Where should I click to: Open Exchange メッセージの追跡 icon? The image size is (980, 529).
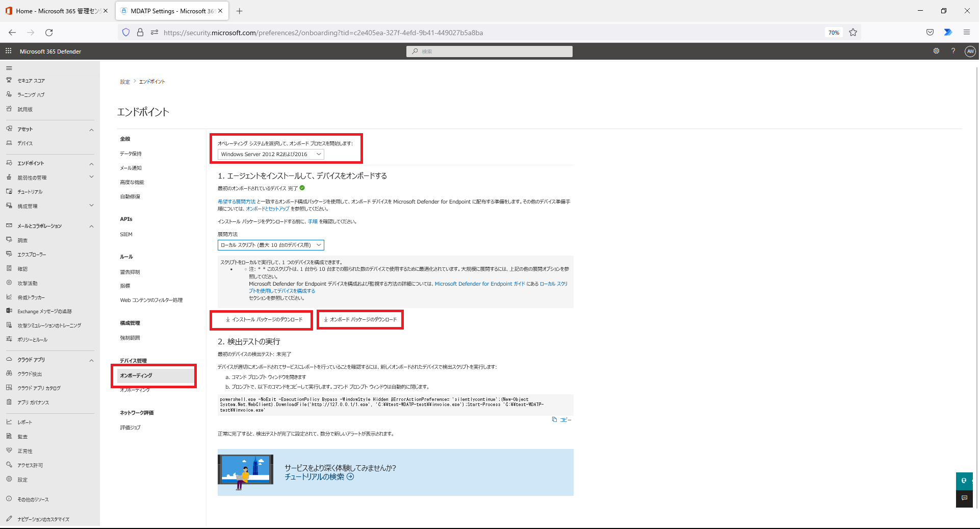tap(9, 311)
